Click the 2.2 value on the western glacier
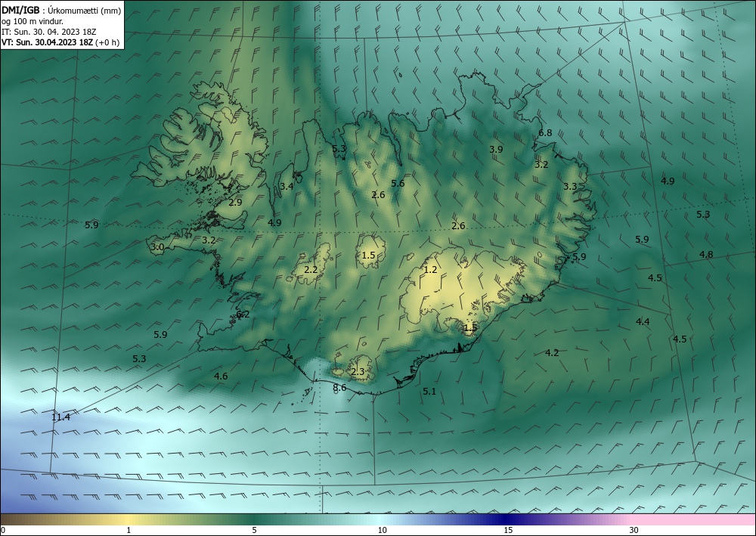 [311, 269]
